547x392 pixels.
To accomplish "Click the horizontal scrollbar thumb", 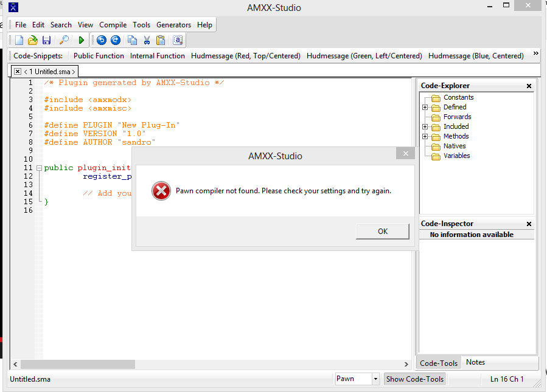I will pyautogui.click(x=78, y=364).
